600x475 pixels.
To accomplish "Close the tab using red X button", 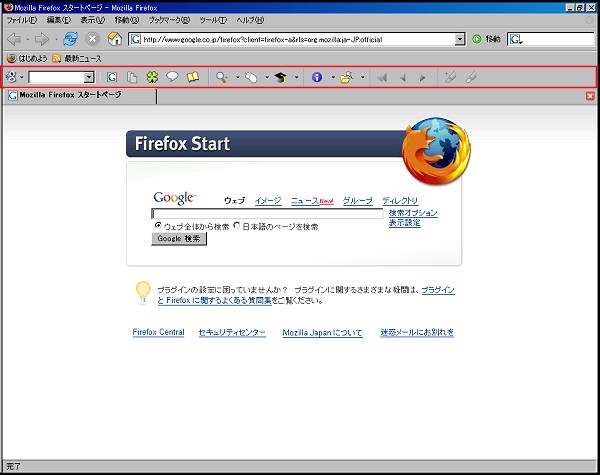I will pos(590,96).
